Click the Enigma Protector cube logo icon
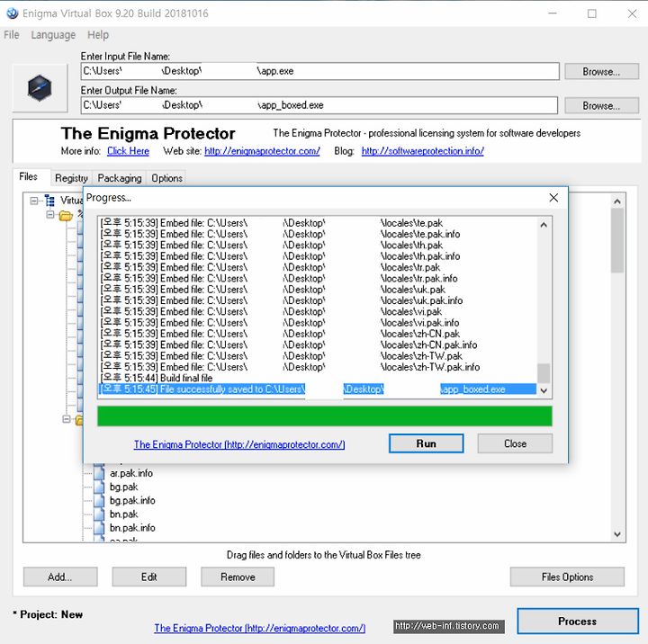The image size is (648, 644). (40, 88)
